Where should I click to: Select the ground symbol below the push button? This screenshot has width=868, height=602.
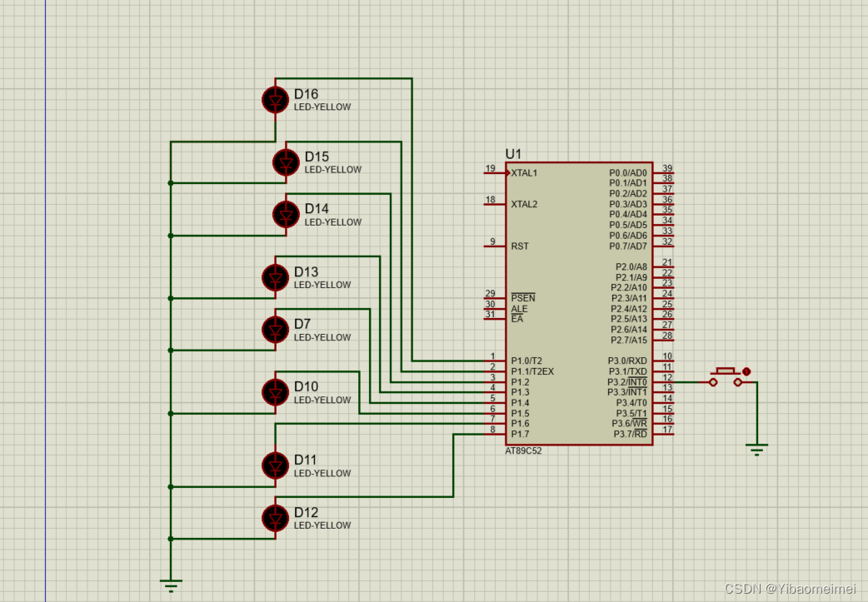[x=756, y=449]
